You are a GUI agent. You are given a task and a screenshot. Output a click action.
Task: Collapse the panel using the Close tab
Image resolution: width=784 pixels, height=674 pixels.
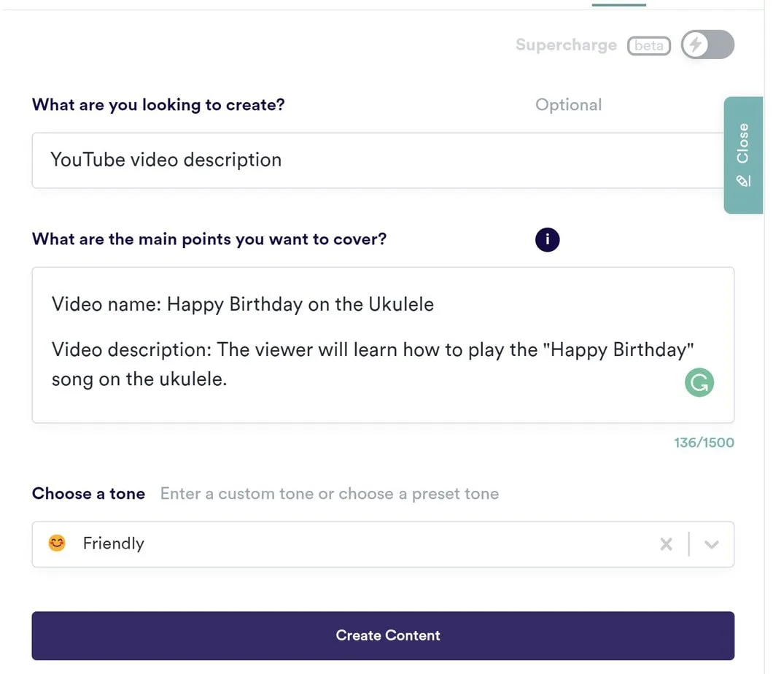742,144
